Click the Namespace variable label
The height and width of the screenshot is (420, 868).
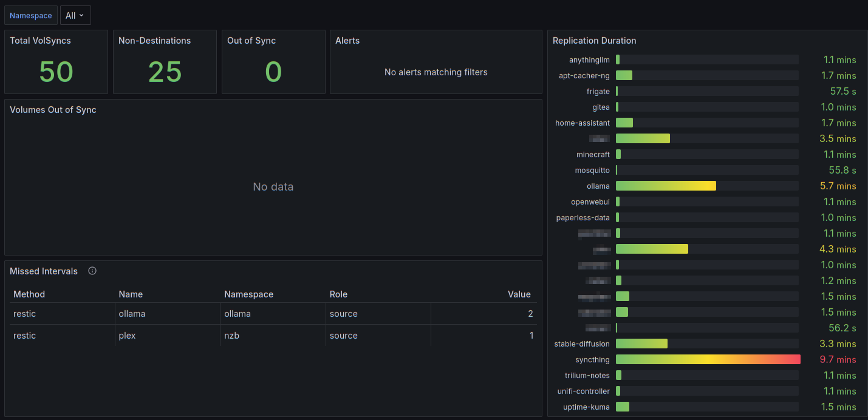31,16
